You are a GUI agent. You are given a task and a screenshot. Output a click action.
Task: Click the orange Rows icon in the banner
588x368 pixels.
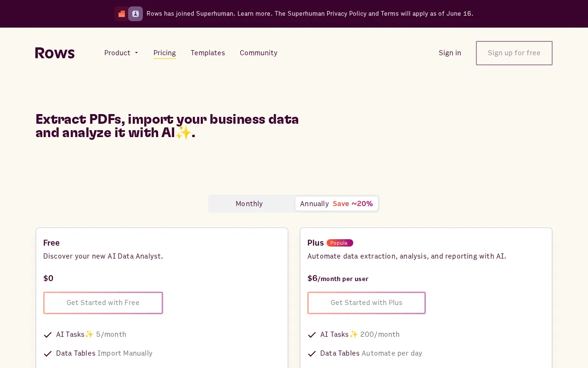121,14
